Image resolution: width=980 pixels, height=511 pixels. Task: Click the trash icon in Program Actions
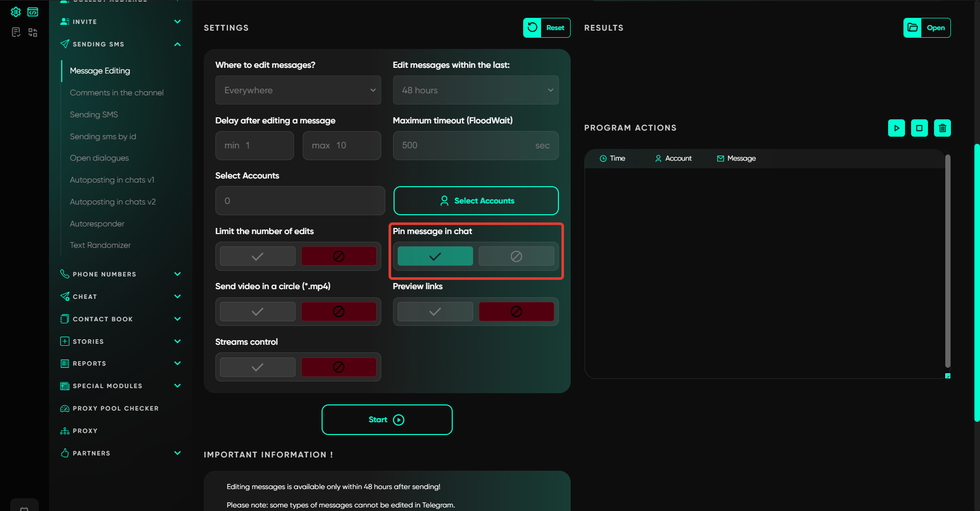pyautogui.click(x=942, y=128)
